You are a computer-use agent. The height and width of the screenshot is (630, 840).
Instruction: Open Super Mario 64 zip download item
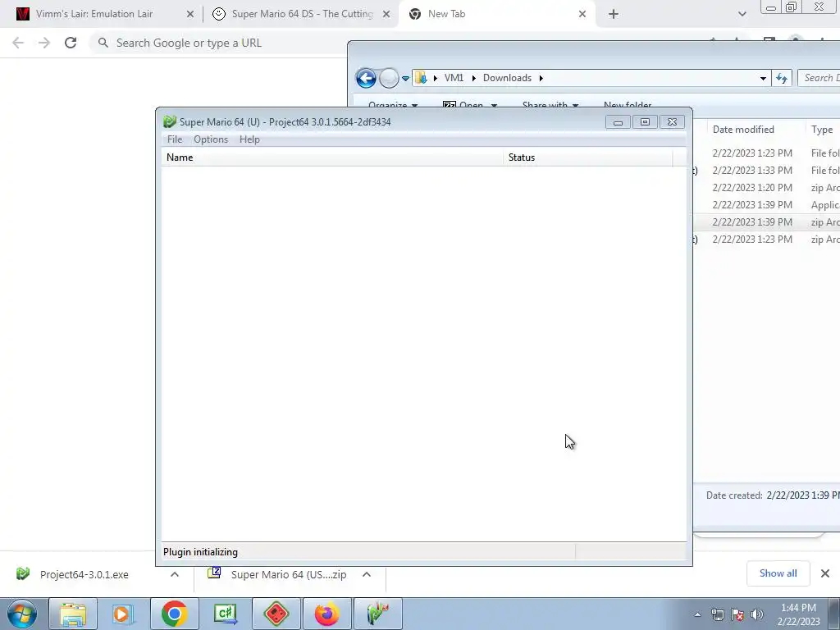coord(288,575)
